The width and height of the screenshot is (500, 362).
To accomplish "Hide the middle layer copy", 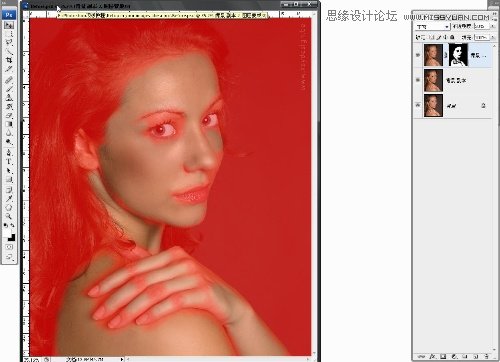I will pyautogui.click(x=418, y=80).
